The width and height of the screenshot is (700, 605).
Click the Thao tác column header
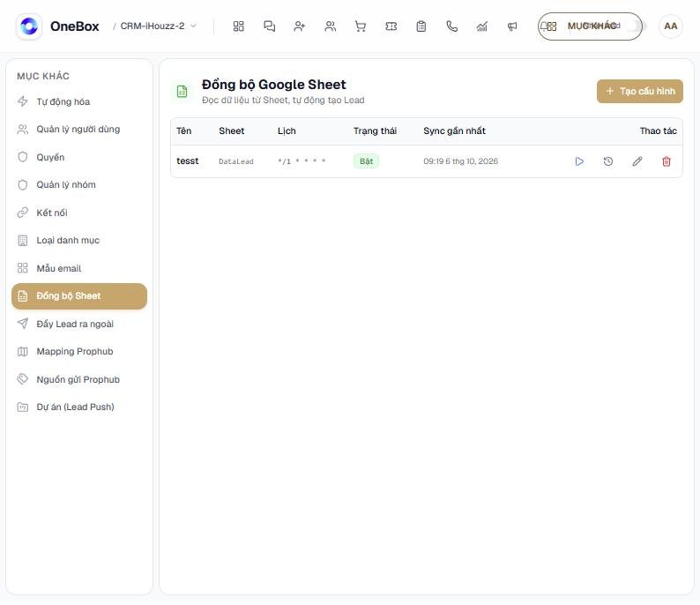tap(658, 131)
